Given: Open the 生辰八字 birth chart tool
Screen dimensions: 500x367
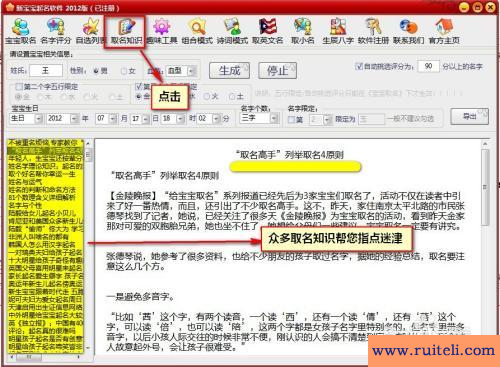Looking at the screenshot, I should pos(338,31).
